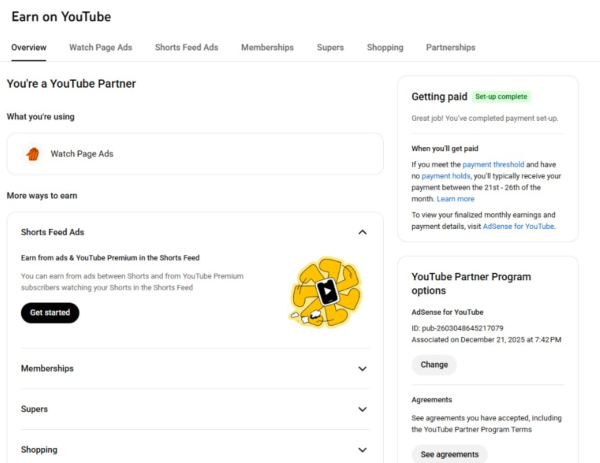This screenshot has width=600, height=463.
Task: Open the payment holds link
Action: (446, 176)
